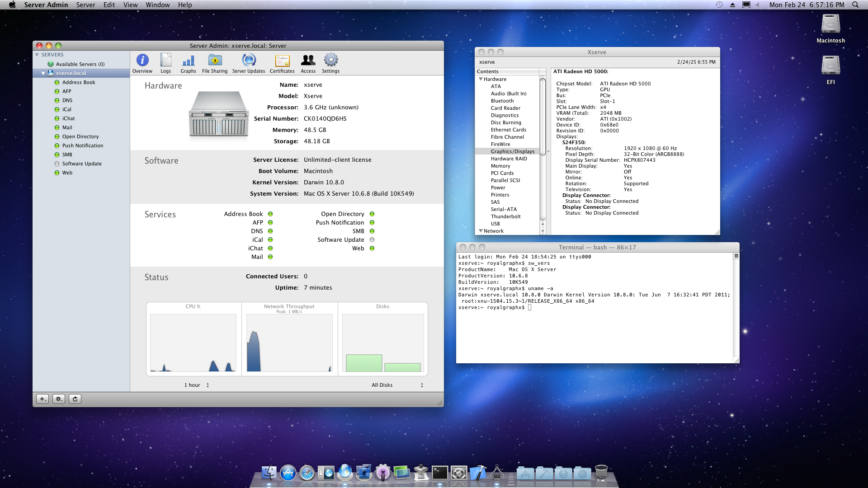Collapse the xserve.local server tree
Viewport: 868px width, 488px height.
43,73
